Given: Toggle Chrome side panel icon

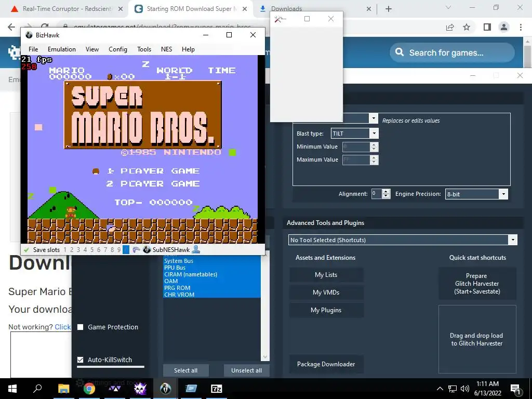Looking at the screenshot, I should [x=487, y=27].
